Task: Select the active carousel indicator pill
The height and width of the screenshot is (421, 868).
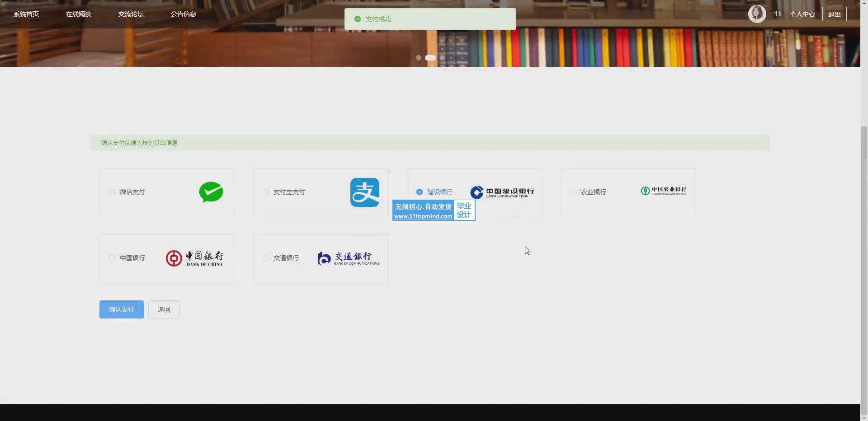Action: [430, 58]
